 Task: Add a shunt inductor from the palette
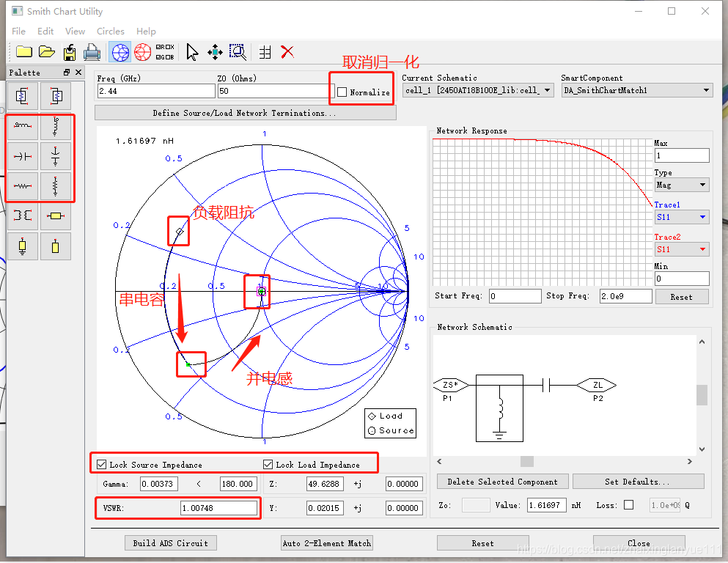pos(56,126)
